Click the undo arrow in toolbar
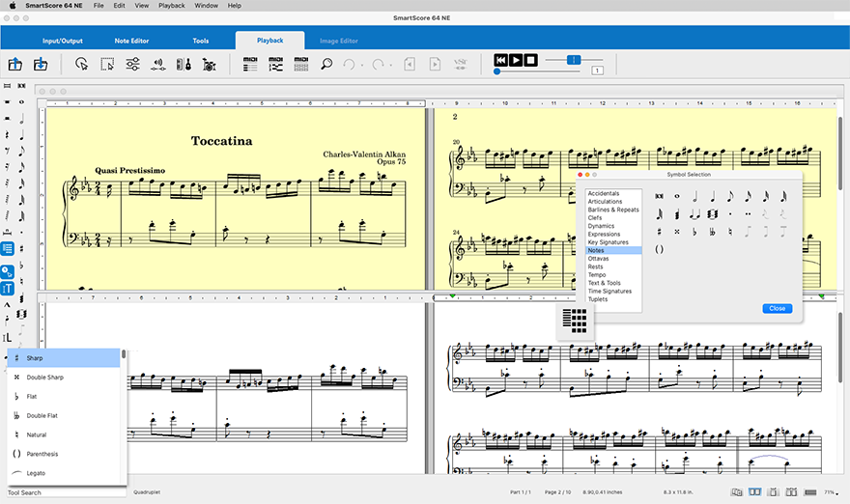The width and height of the screenshot is (850, 504). point(349,65)
